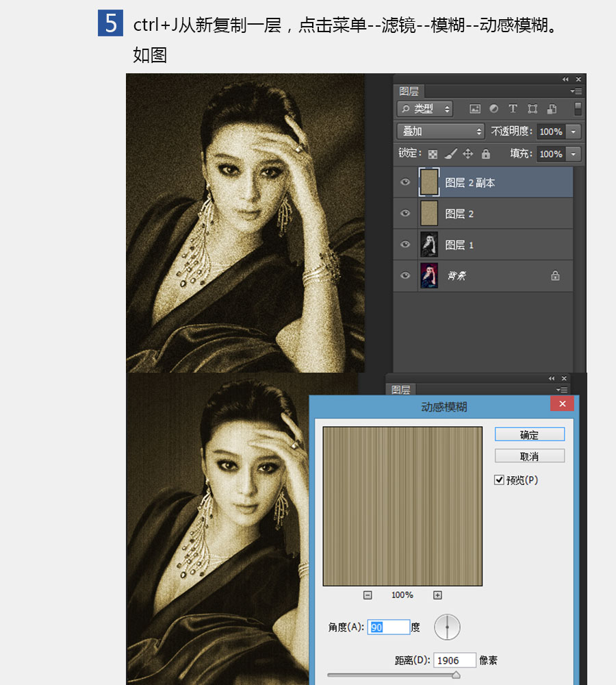Zoom in the motion blur preview
This screenshot has width=616, height=685.
[437, 595]
